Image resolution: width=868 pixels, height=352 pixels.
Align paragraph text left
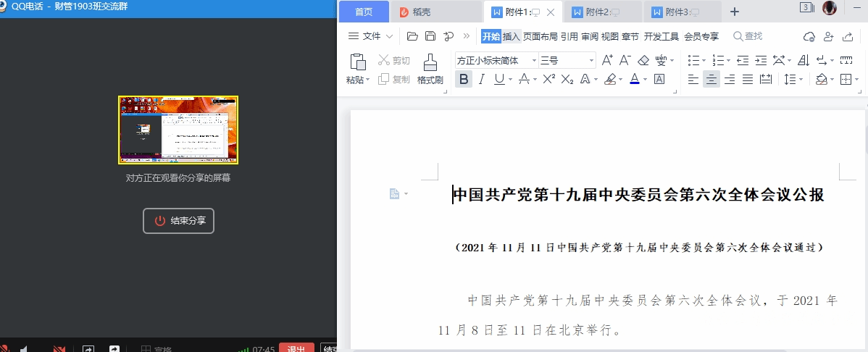coord(693,79)
